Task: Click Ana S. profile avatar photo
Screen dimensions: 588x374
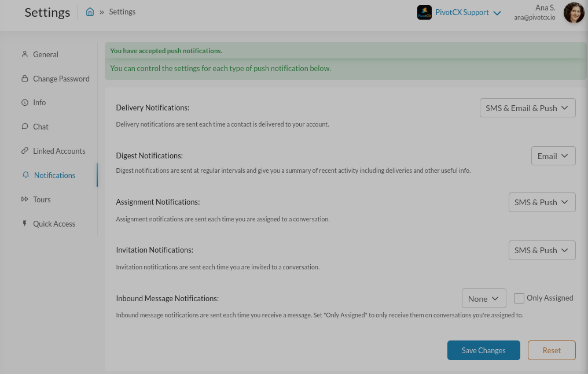Action: tap(574, 13)
